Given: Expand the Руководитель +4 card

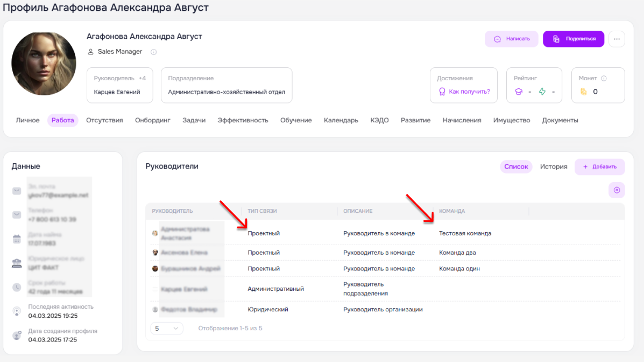Looking at the screenshot, I should coord(120,85).
